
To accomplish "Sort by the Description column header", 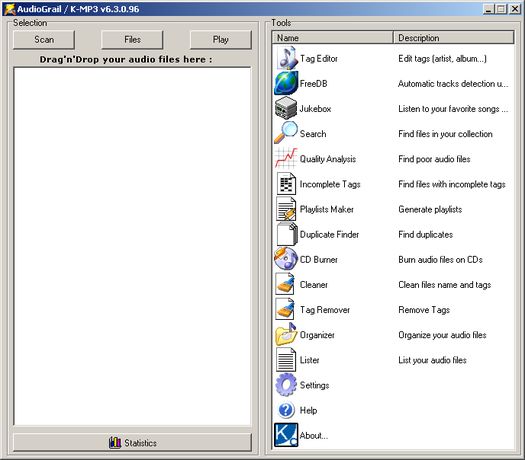I will coord(454,38).
